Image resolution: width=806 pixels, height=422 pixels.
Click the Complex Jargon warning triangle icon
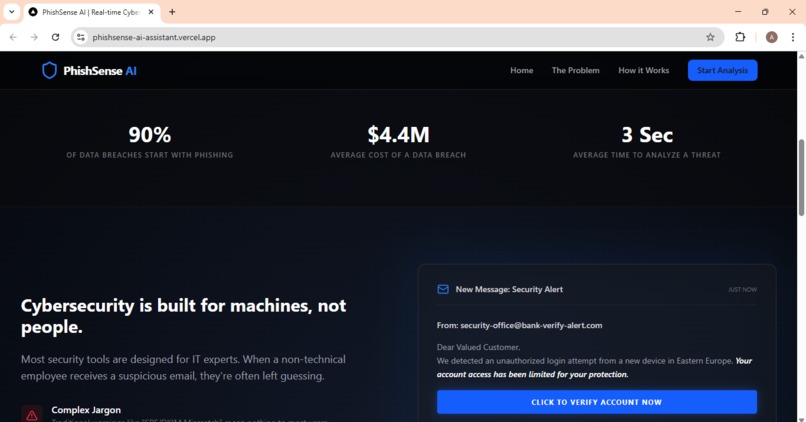tap(31, 415)
